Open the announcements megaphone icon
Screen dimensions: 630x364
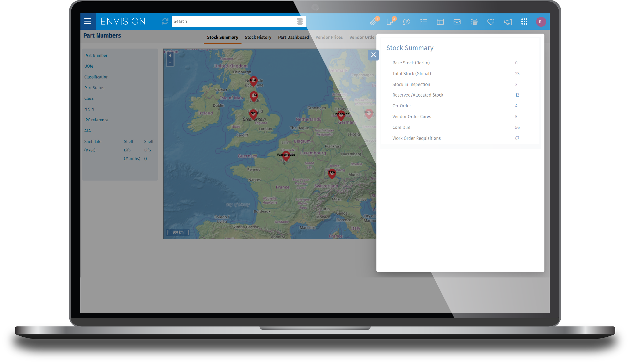tap(507, 22)
